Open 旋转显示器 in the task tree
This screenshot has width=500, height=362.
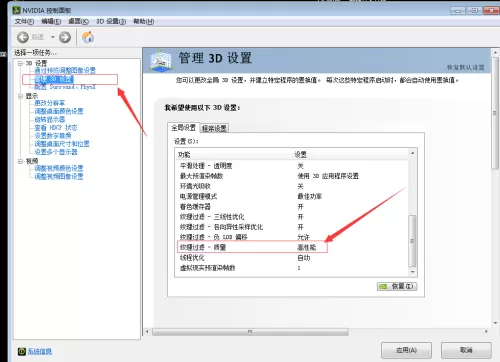[50, 119]
